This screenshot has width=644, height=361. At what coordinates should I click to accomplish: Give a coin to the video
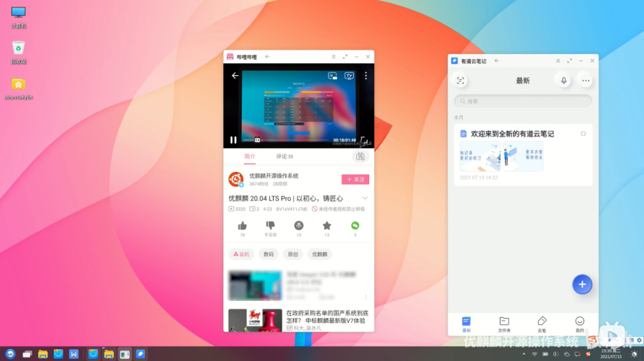pyautogui.click(x=299, y=226)
